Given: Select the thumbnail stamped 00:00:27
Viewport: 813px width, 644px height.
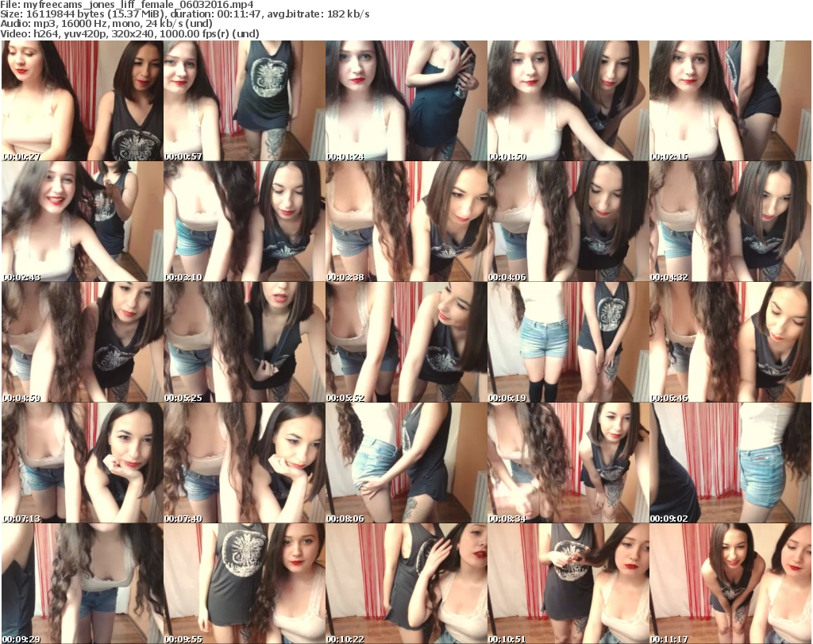Looking at the screenshot, I should coord(83,101).
